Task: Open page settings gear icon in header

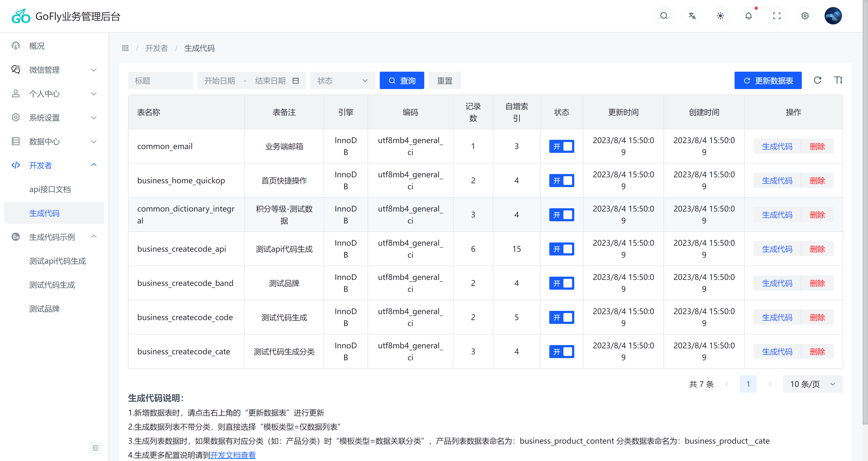Action: coord(805,16)
